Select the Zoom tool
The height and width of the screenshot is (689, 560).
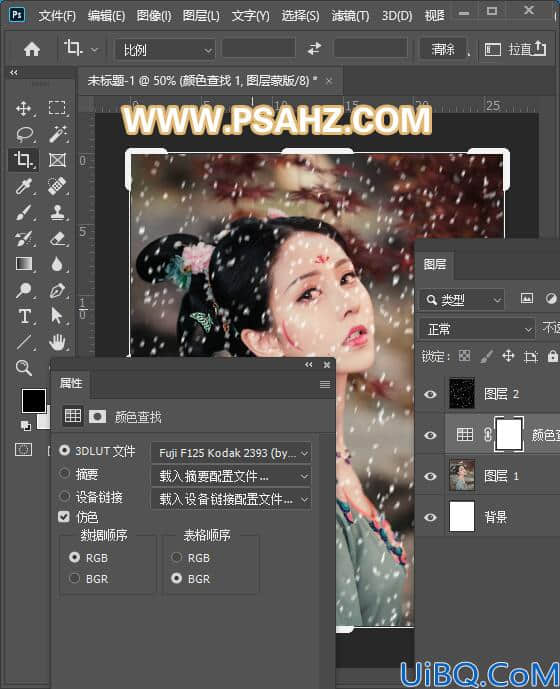(x=24, y=368)
